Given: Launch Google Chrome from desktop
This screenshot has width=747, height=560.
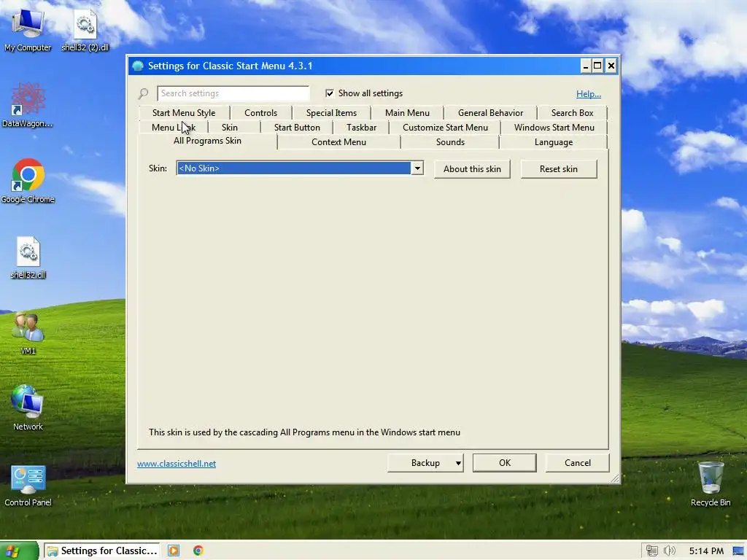Looking at the screenshot, I should (x=28, y=181).
